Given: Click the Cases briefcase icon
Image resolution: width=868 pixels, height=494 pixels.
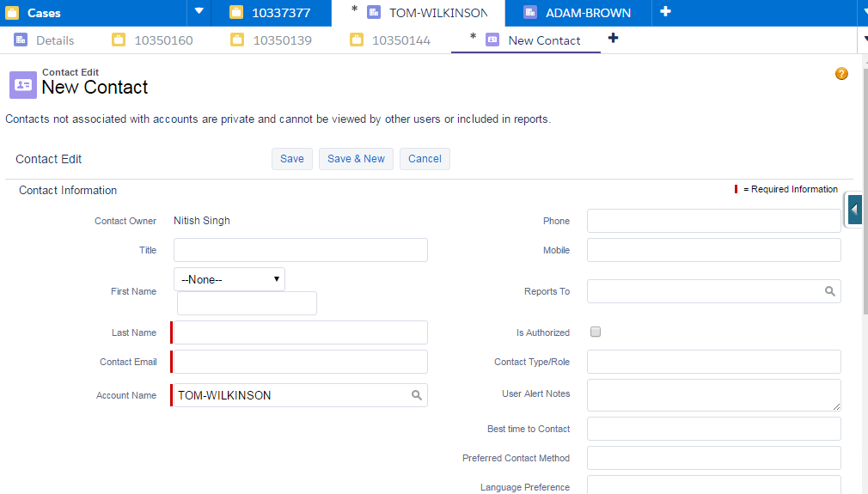Looking at the screenshot, I should point(12,13).
